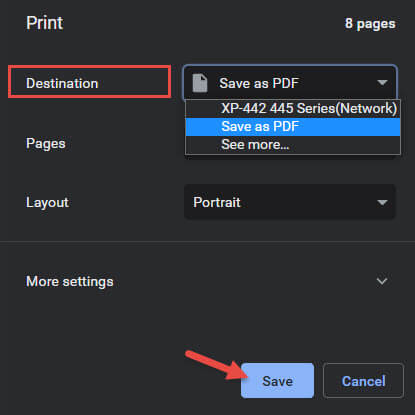Click the Pages label
Screen dimensions: 415x415
[x=46, y=144]
